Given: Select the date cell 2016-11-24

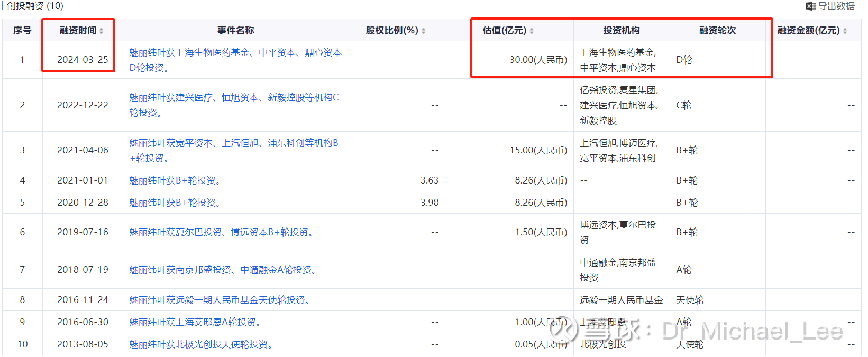Looking at the screenshot, I should pyautogui.click(x=83, y=300).
